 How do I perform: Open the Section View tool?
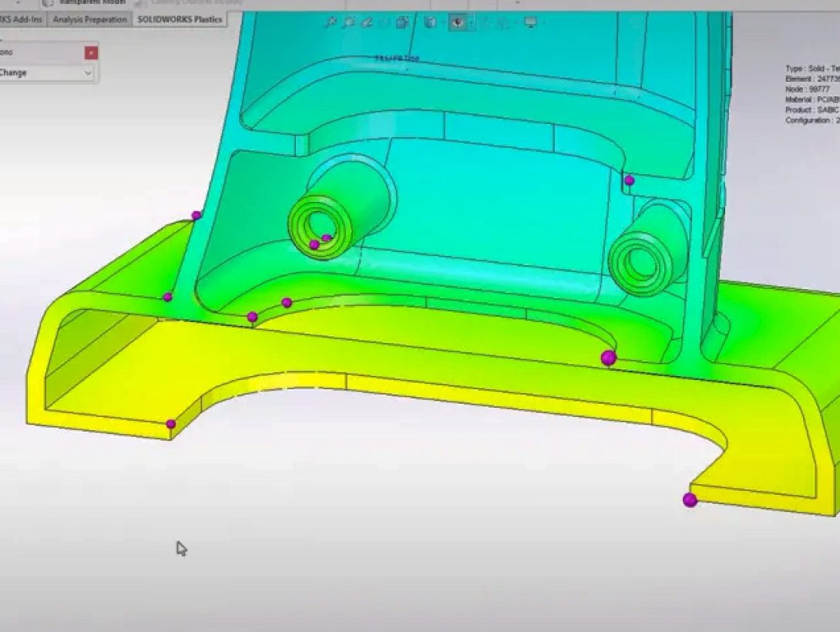(x=402, y=22)
